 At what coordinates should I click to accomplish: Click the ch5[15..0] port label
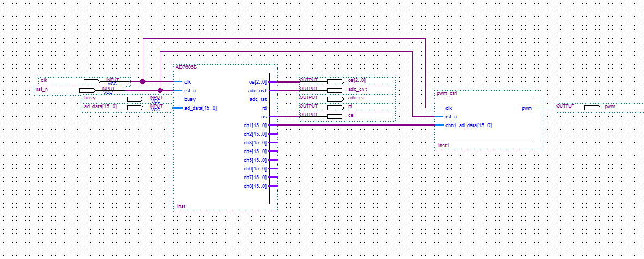255,160
